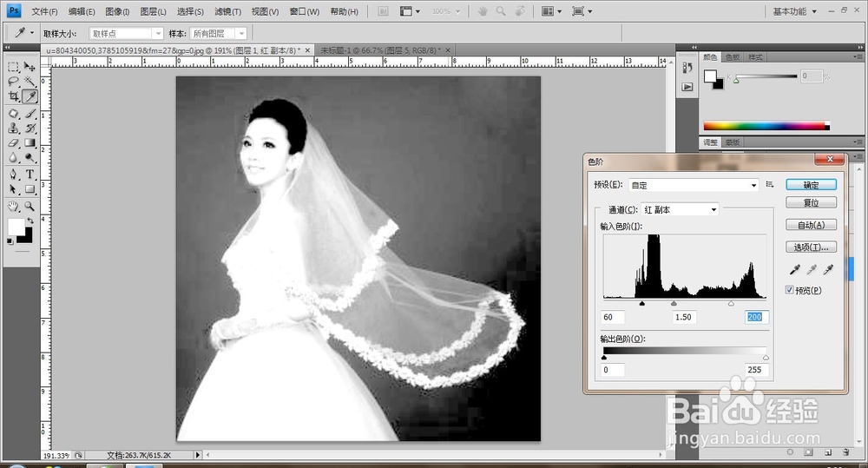This screenshot has height=468, width=868.
Task: Select the Move tool
Action: tap(30, 67)
